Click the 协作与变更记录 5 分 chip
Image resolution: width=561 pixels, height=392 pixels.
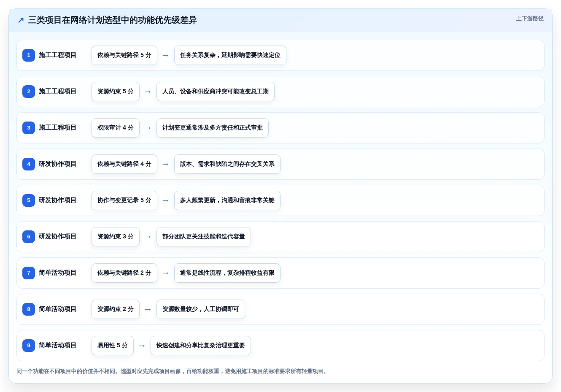(x=124, y=200)
